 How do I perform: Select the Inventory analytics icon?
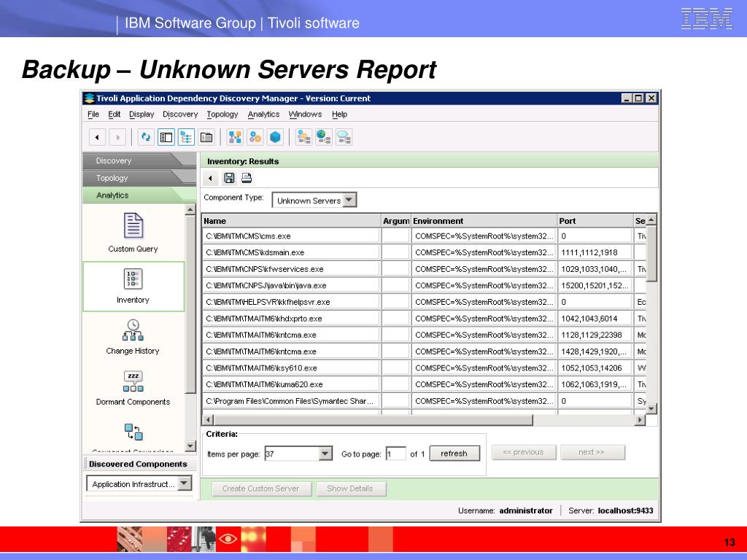pos(133,286)
